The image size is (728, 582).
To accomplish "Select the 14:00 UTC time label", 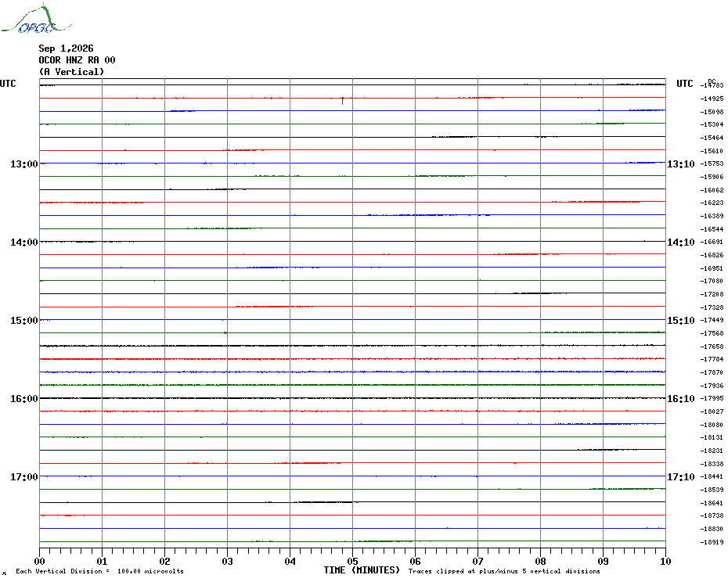I will (24, 242).
